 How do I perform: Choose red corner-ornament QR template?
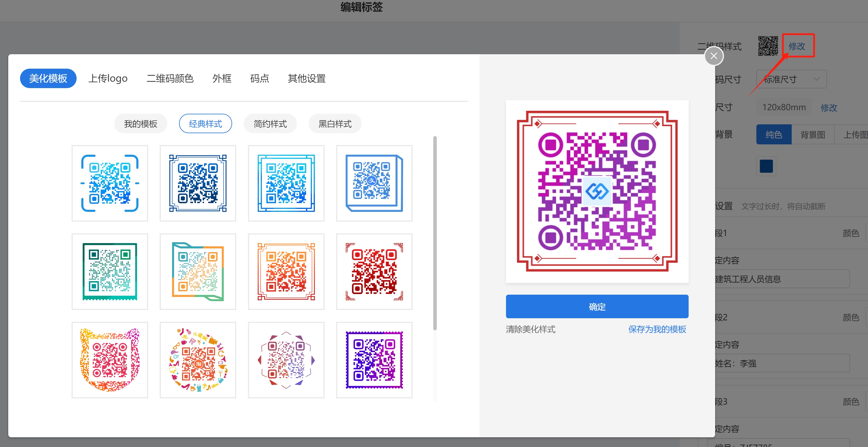point(374,272)
